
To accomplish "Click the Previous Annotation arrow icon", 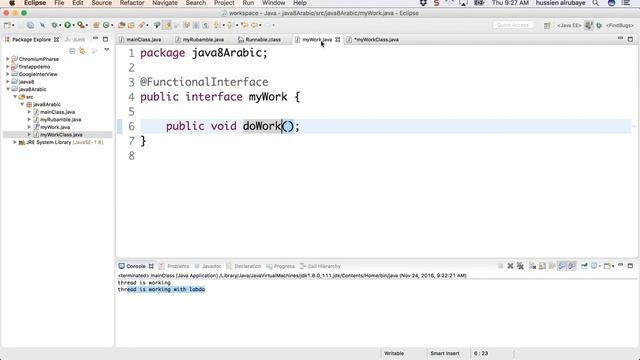I will 229,25.
